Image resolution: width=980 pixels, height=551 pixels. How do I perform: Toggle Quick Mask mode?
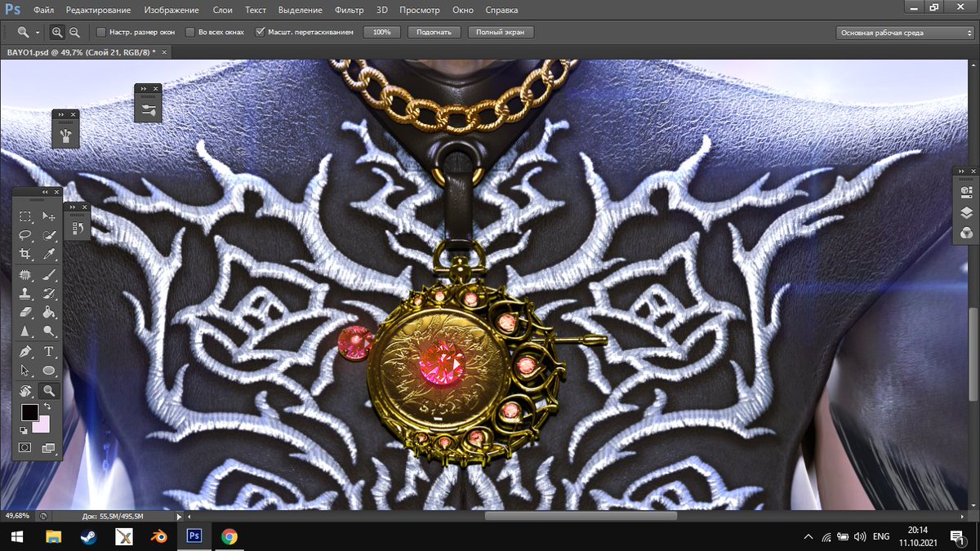[x=25, y=447]
